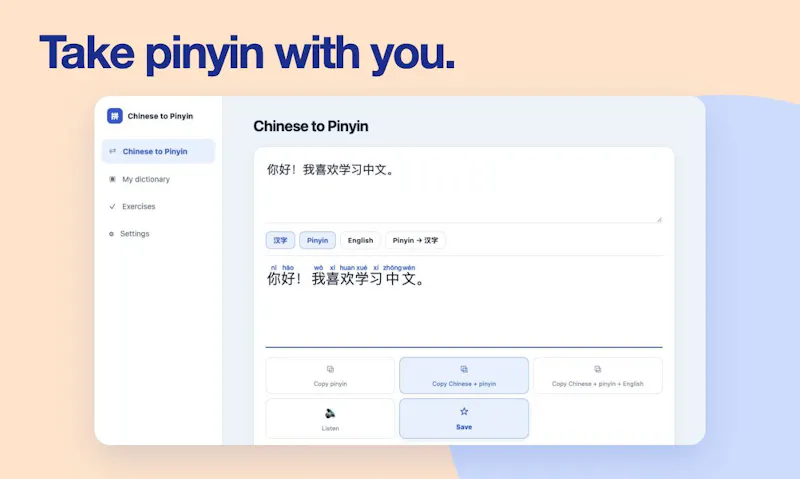Click the sidebar title Chinese to Pinyin
This screenshot has width=800, height=479.
160,116
